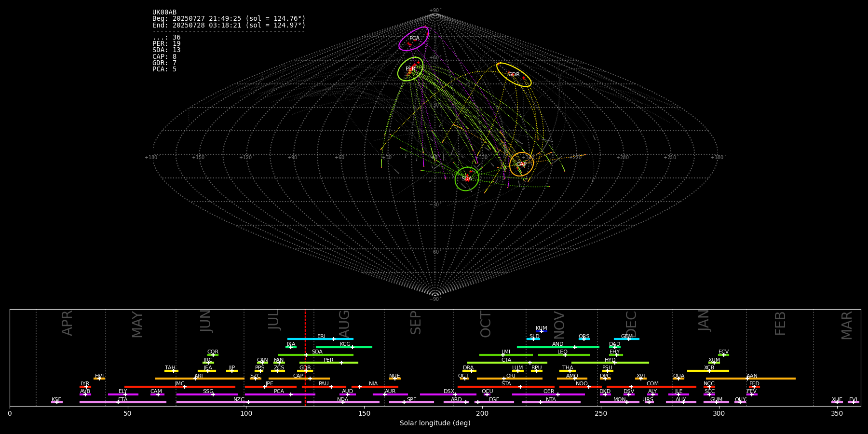The image size is (868, 434).
Task: Click the URS shower label on the timeline
Action: (x=648, y=400)
